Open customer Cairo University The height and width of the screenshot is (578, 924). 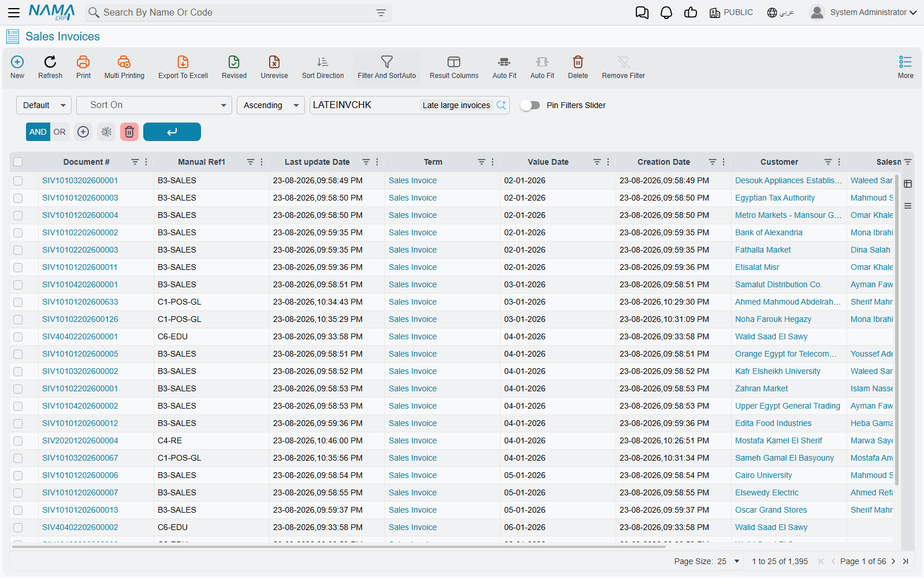(x=763, y=475)
